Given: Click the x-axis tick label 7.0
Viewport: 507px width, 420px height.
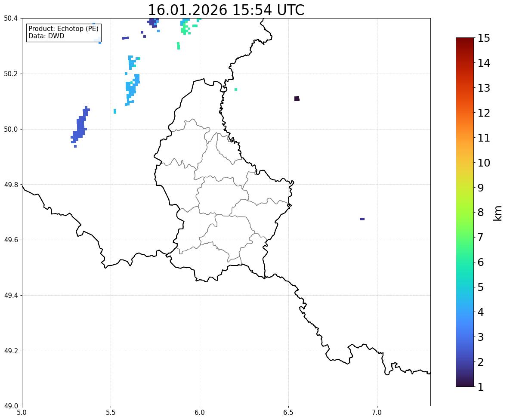Looking at the screenshot, I should pos(377,413).
